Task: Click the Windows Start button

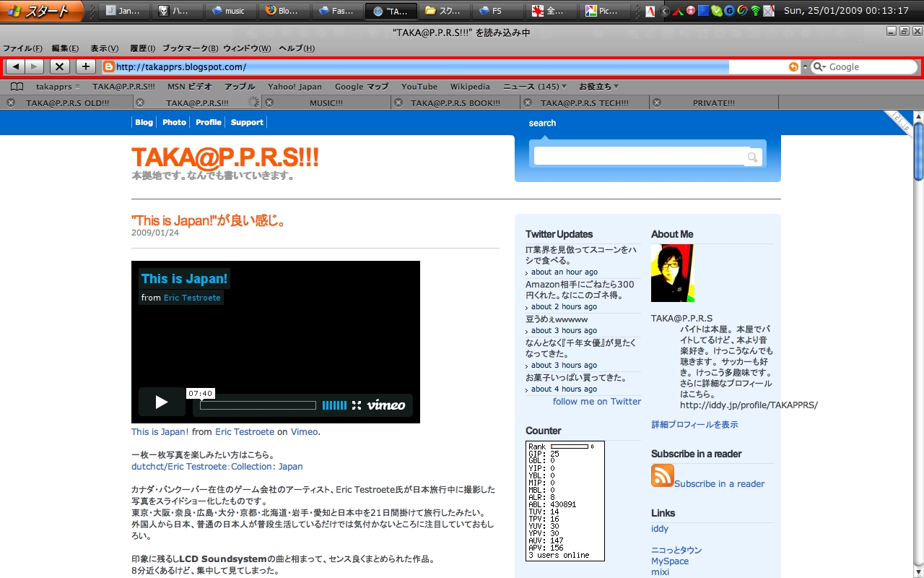Action: pyautogui.click(x=42, y=11)
